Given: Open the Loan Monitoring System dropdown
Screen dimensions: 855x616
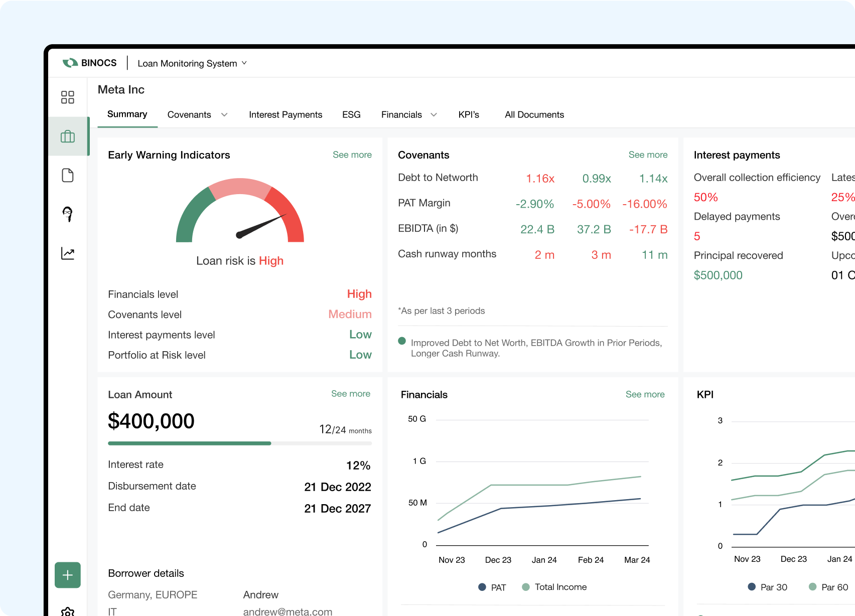Looking at the screenshot, I should [x=192, y=63].
